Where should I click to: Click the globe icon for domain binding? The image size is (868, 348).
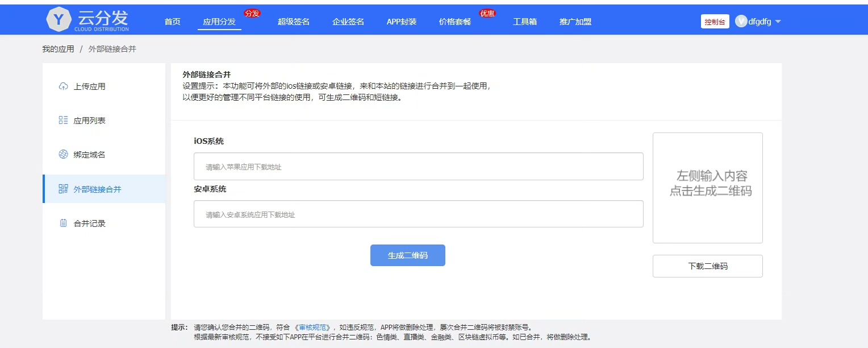pos(63,155)
